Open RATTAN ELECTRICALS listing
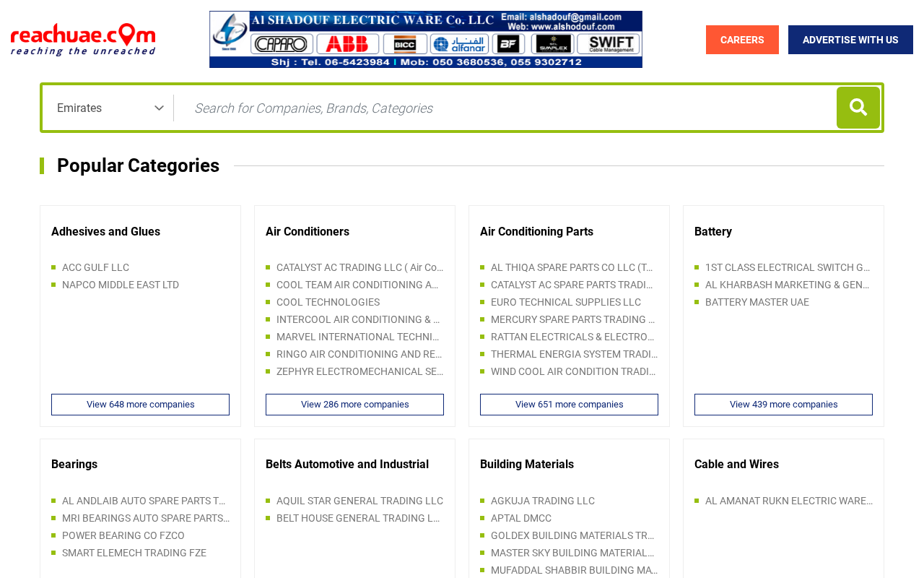924x578 pixels. tap(572, 337)
